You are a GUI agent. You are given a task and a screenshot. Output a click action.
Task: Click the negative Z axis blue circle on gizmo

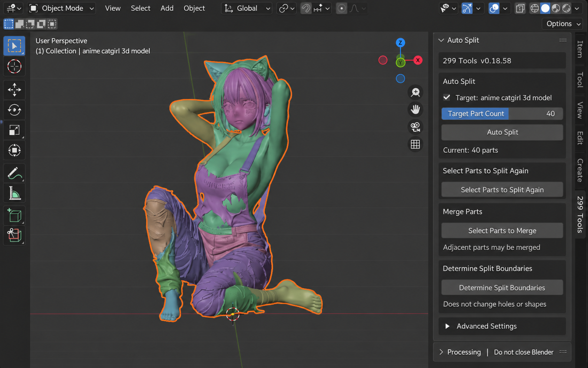pyautogui.click(x=400, y=79)
